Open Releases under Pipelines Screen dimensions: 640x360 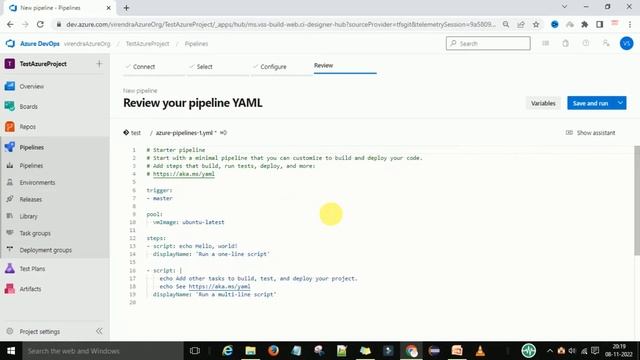(31, 199)
